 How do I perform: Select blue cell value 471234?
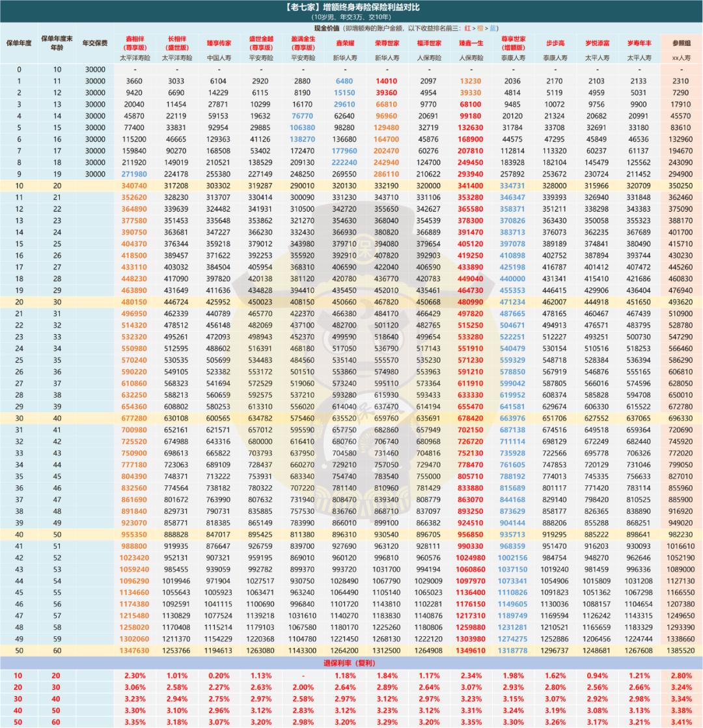512,301
